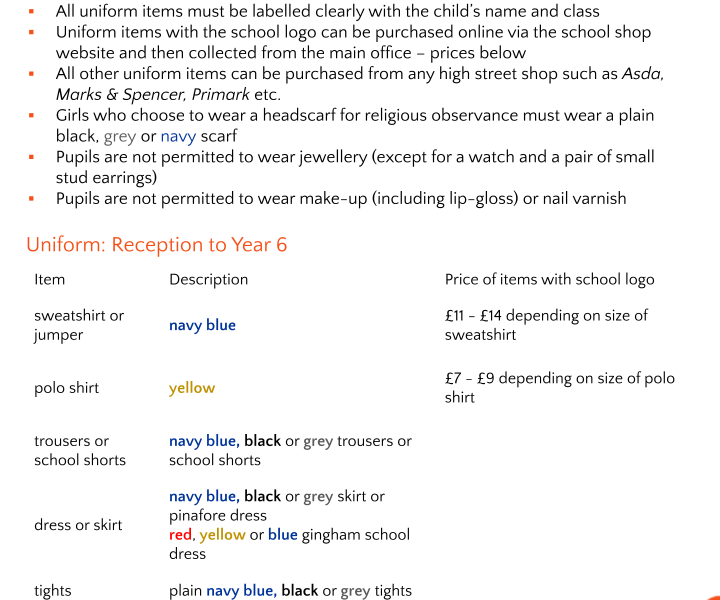The height and width of the screenshot is (600, 720).
Task: Click "Price of items with school logo" header
Action: pyautogui.click(x=549, y=280)
